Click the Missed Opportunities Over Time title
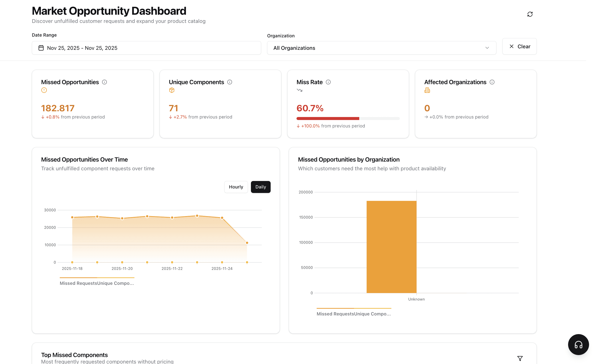The width and height of the screenshot is (595, 364). (84, 160)
